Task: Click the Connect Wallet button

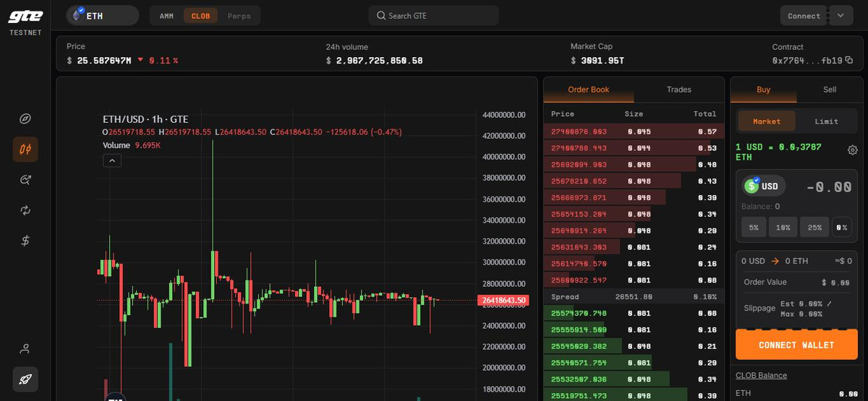Action: pos(796,345)
